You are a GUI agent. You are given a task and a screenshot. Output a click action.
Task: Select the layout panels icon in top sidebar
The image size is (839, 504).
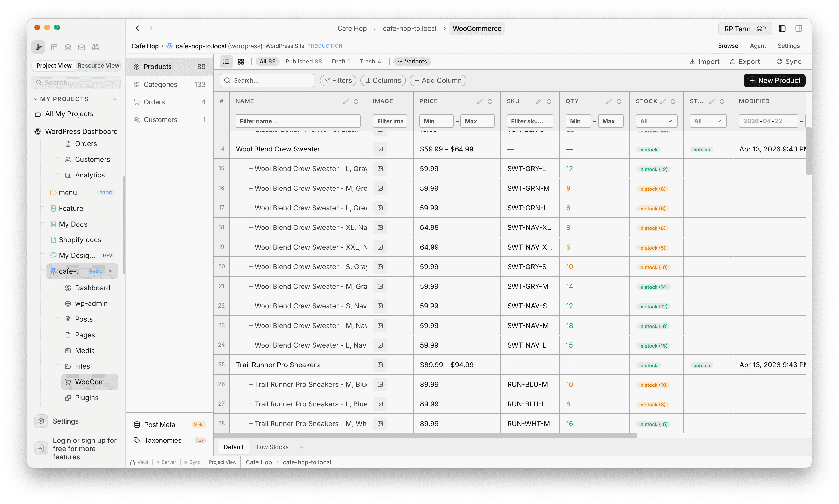[x=54, y=47]
